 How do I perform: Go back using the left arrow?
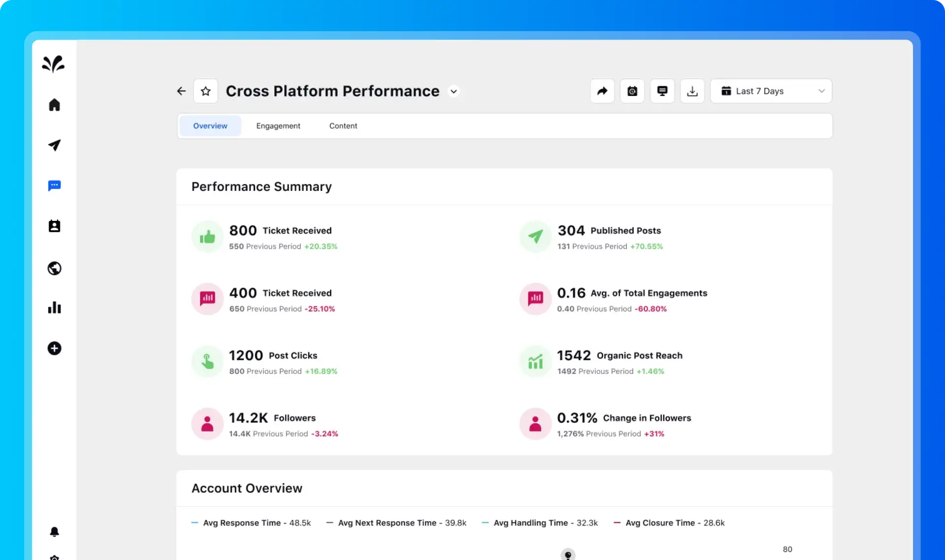(x=181, y=91)
